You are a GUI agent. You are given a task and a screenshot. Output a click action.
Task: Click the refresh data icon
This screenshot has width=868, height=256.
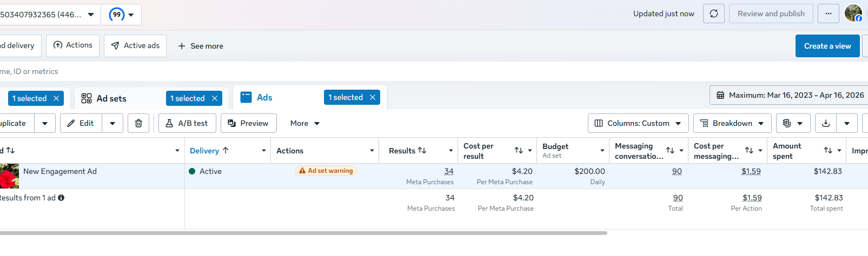tap(714, 14)
